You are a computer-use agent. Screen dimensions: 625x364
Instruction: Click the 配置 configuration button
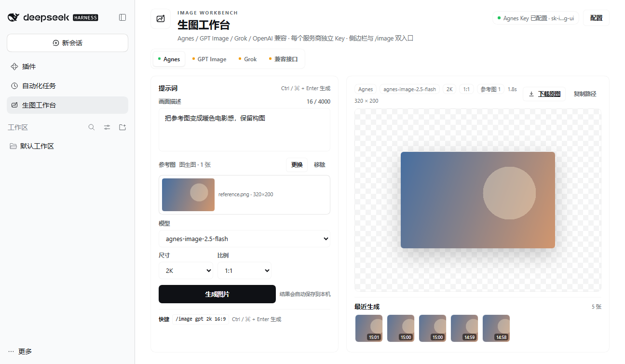[x=597, y=18]
